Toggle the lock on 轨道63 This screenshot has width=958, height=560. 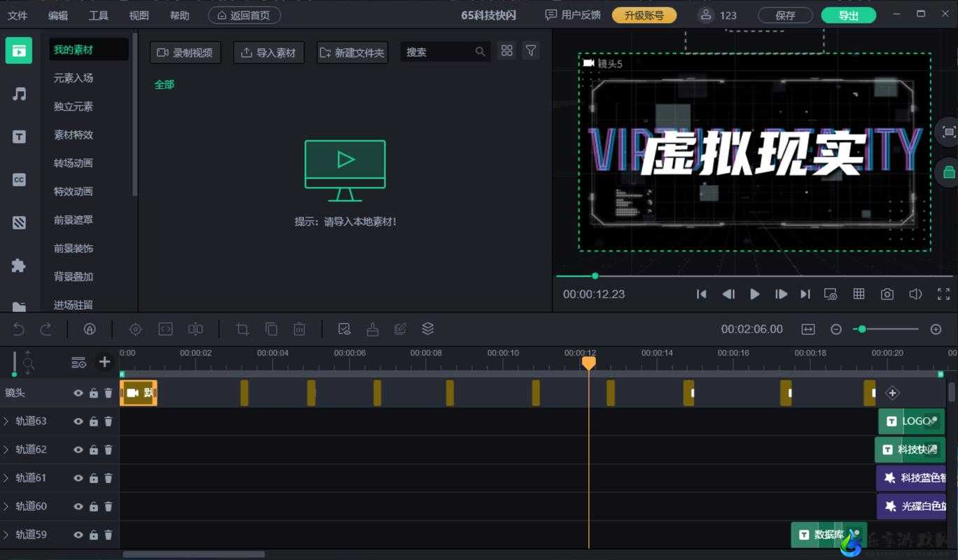coord(94,421)
